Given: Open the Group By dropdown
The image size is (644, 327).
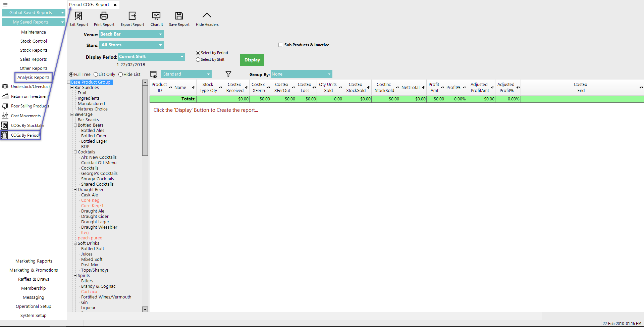Looking at the screenshot, I should [x=329, y=74].
